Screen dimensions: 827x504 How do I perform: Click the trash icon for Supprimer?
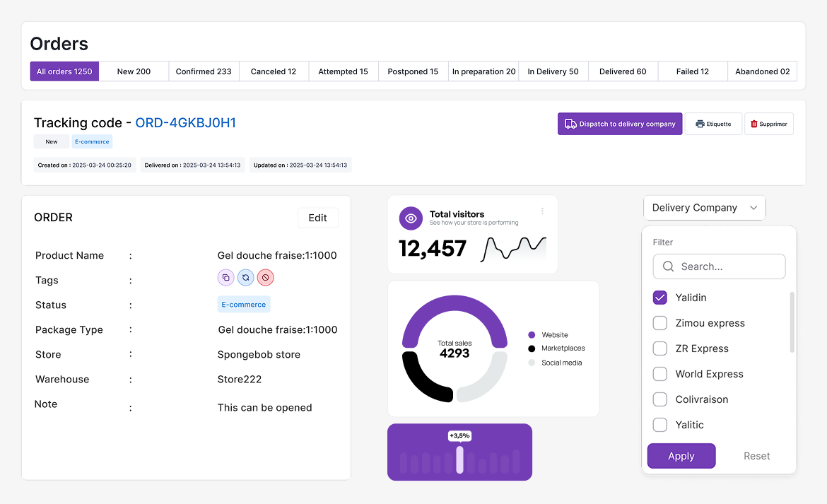(754, 124)
